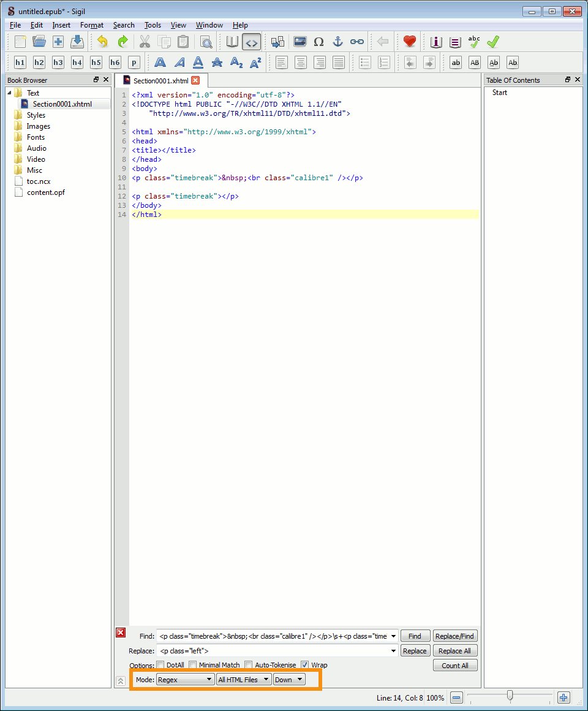This screenshot has width=588, height=711.
Task: Open the Down direction dropdown
Action: pos(288,680)
